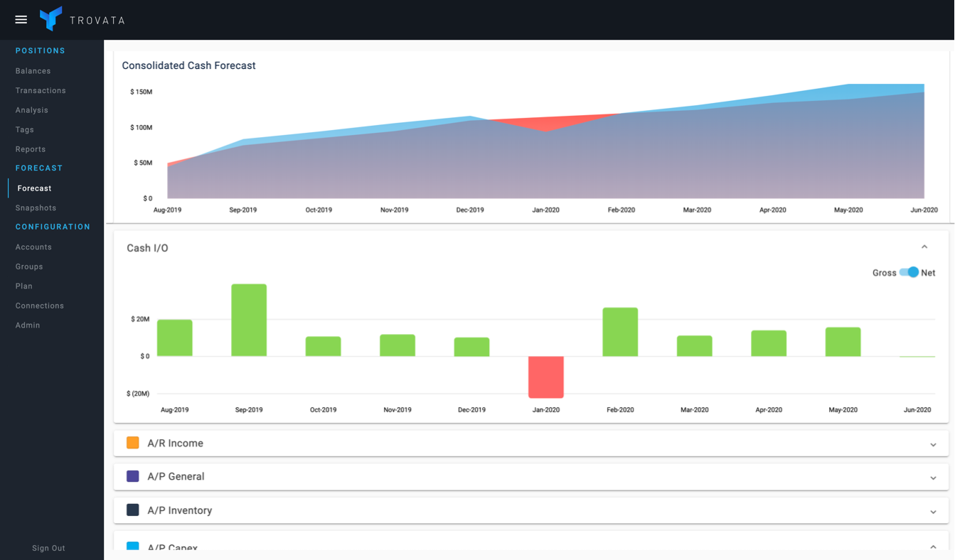955x560 pixels.
Task: Click the orange A/R Income color swatch
Action: [x=133, y=443]
